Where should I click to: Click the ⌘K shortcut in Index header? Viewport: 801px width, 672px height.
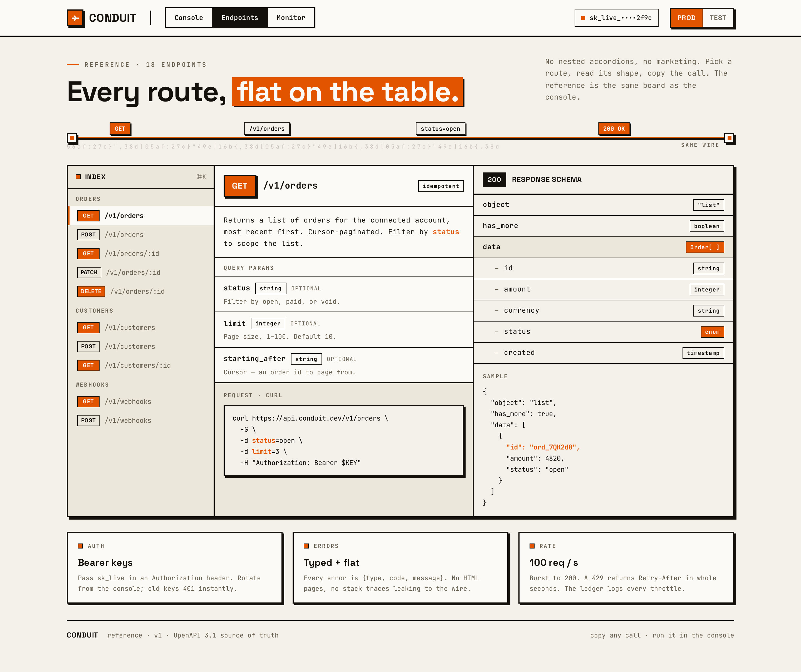click(201, 177)
